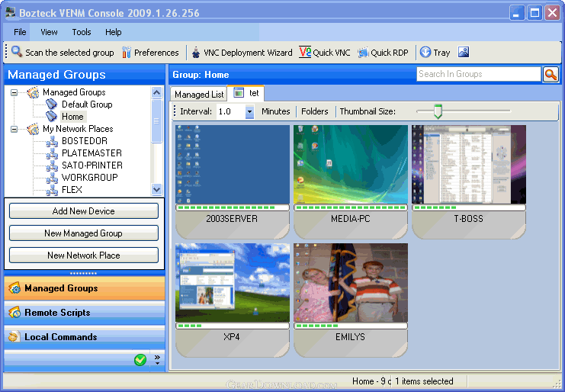
Task: Open the Tools menu
Action: pyautogui.click(x=82, y=32)
